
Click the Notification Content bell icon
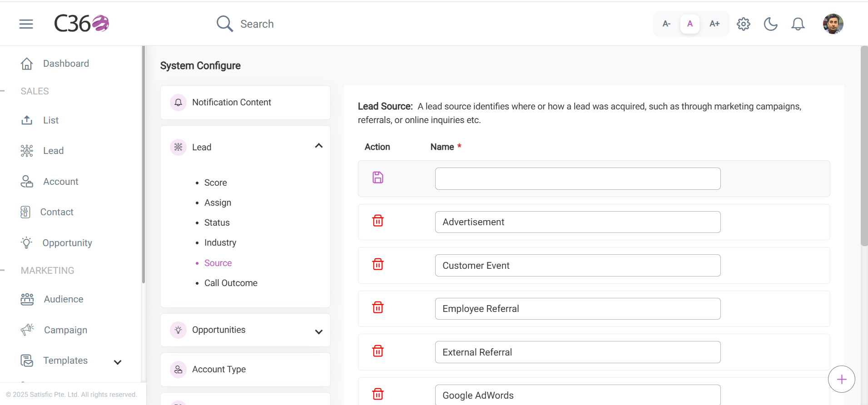coord(178,103)
